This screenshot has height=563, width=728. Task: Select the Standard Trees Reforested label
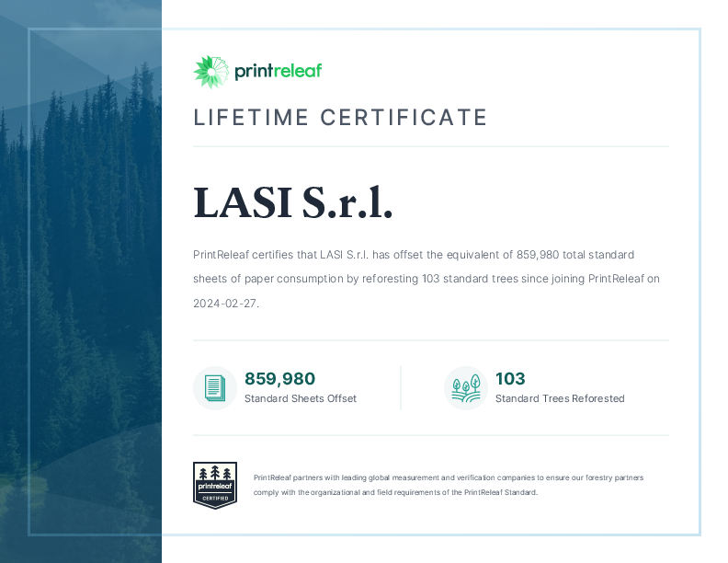[x=559, y=398]
